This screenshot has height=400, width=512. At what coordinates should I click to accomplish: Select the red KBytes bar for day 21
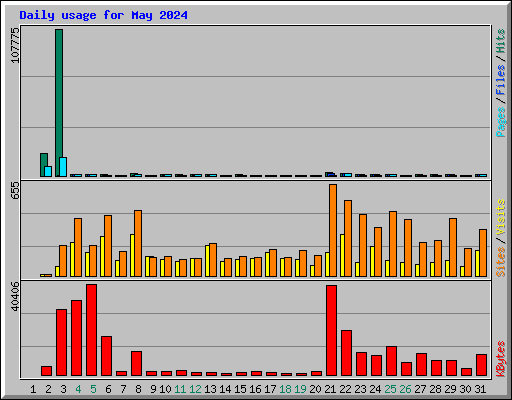click(332, 331)
